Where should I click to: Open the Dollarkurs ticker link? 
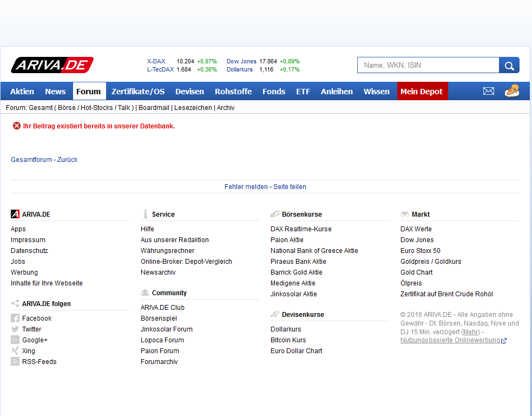(240, 70)
